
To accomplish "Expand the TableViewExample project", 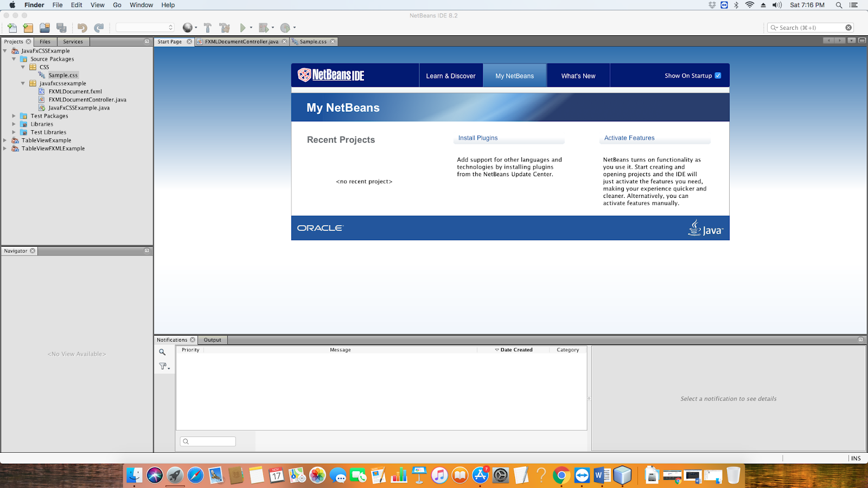I will 5,140.
